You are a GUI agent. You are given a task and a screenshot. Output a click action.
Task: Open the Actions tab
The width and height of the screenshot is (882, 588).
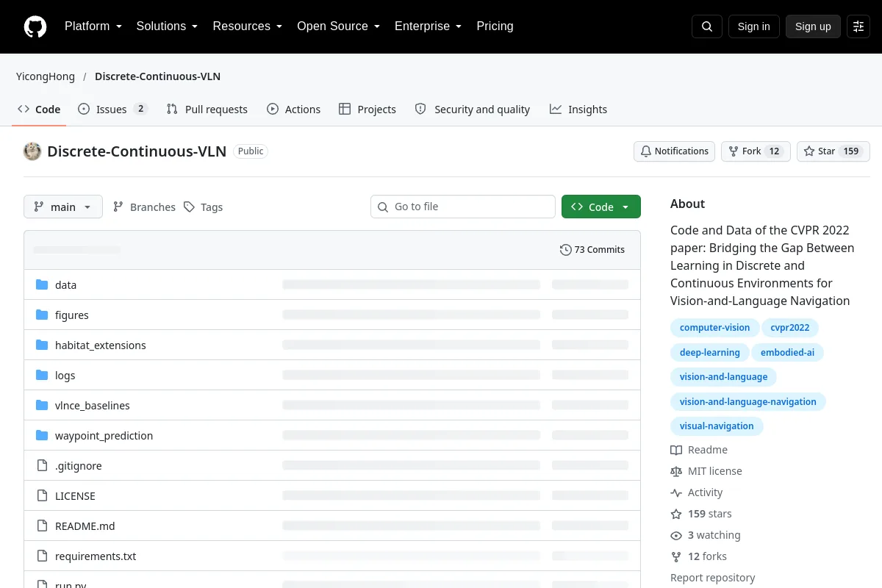tap(293, 110)
